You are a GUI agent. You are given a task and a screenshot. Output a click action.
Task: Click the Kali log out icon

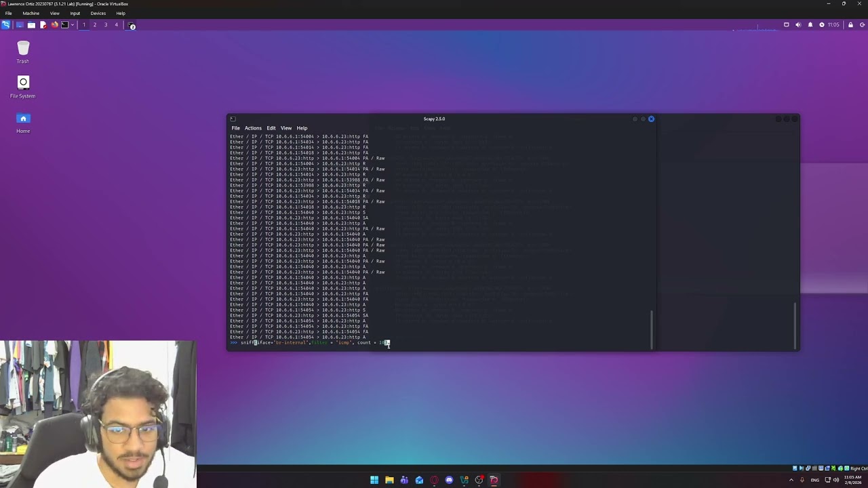coord(862,25)
